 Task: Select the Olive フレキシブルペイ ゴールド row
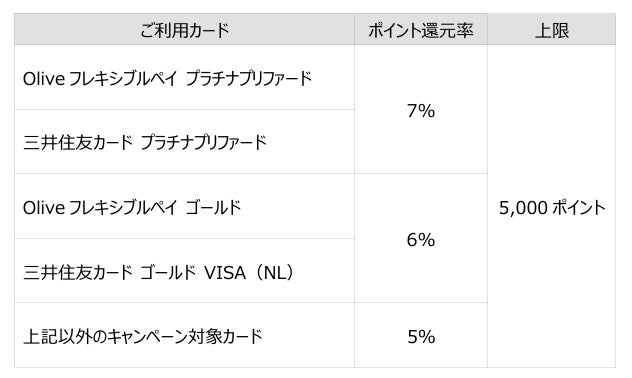(185, 206)
